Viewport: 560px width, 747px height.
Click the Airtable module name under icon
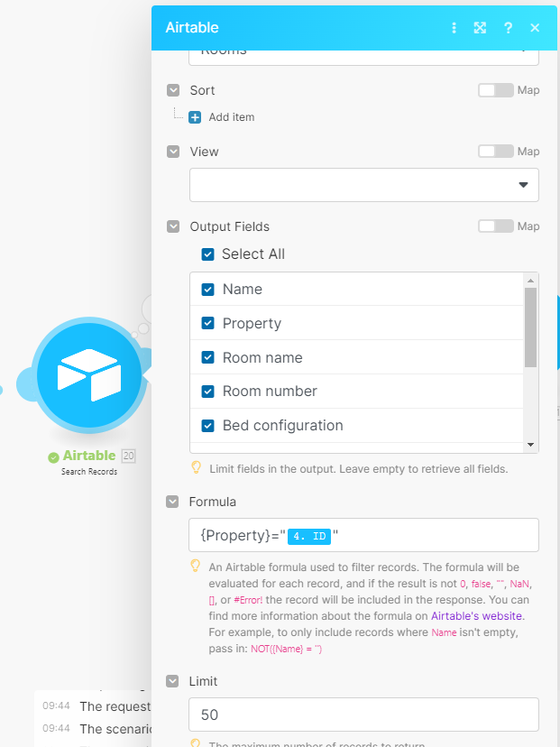coord(89,456)
